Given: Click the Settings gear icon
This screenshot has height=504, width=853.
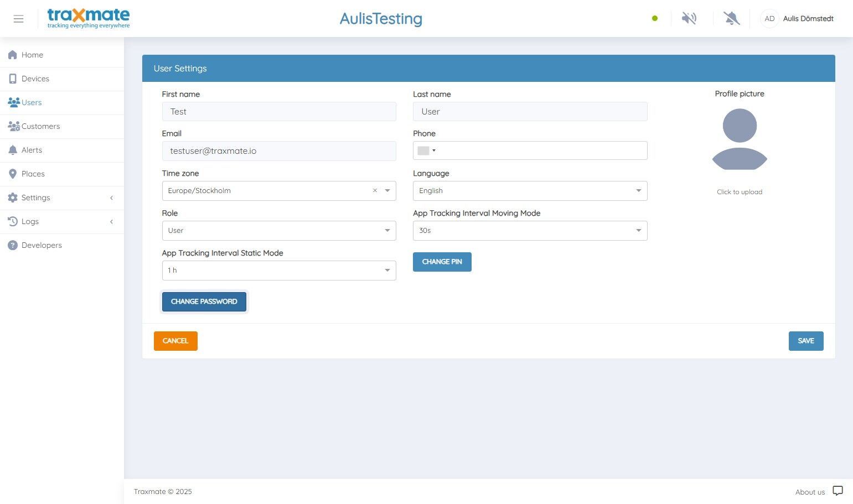Looking at the screenshot, I should [13, 198].
